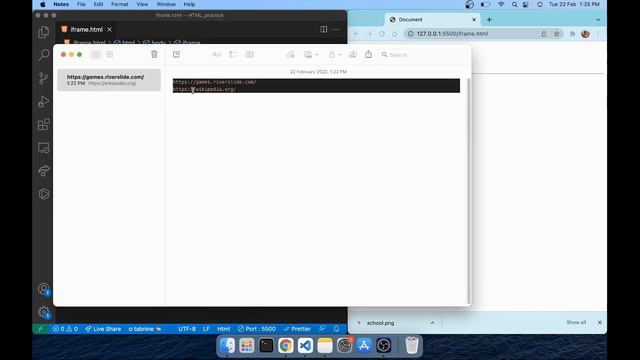Open the Run and Debug icon in VS Code
This screenshot has height=360, width=640.
(x=44, y=101)
